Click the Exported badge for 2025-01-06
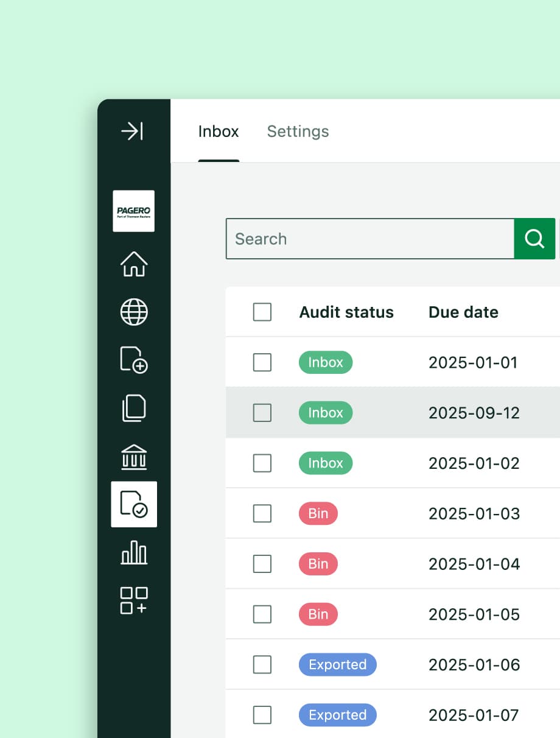560x738 pixels. coord(337,665)
